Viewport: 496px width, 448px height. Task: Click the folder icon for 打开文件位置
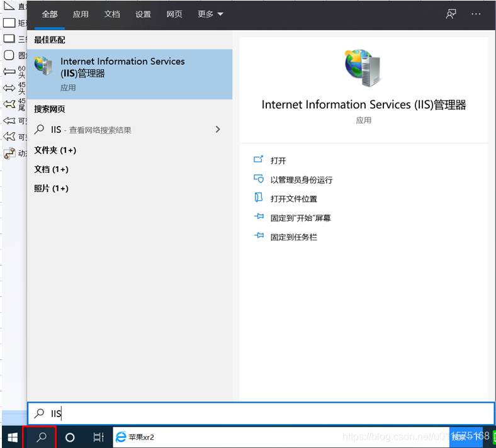tap(258, 198)
